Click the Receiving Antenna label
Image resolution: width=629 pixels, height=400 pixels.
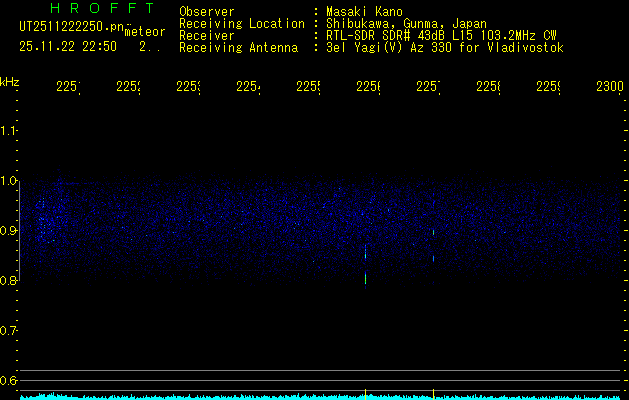(239, 48)
